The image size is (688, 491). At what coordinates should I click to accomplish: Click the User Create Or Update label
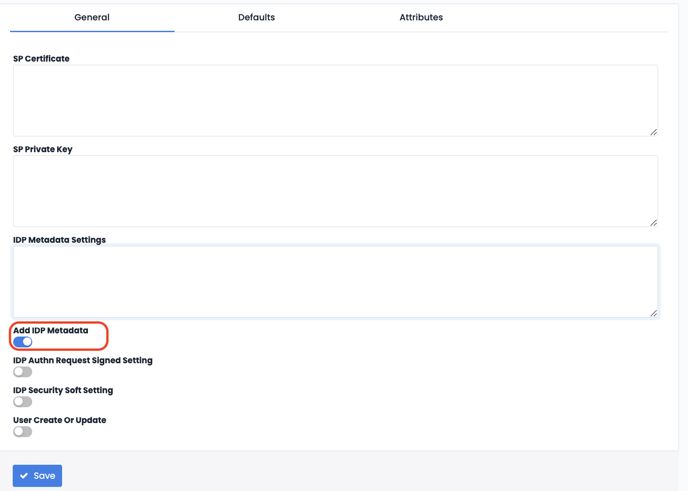[x=59, y=420]
